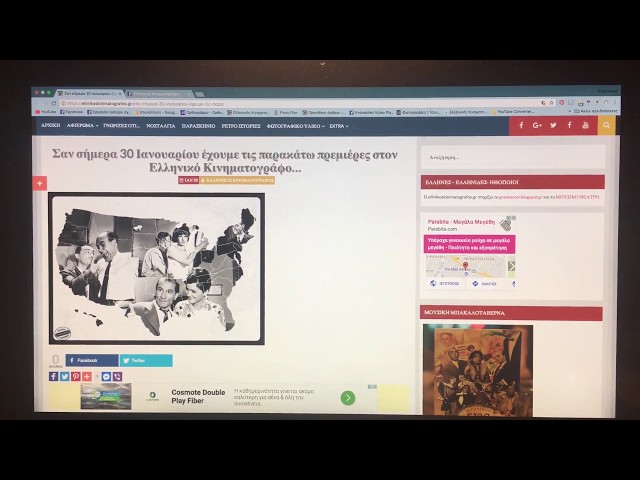
Task: Click the small Facebook share square icon
Action: point(53,376)
